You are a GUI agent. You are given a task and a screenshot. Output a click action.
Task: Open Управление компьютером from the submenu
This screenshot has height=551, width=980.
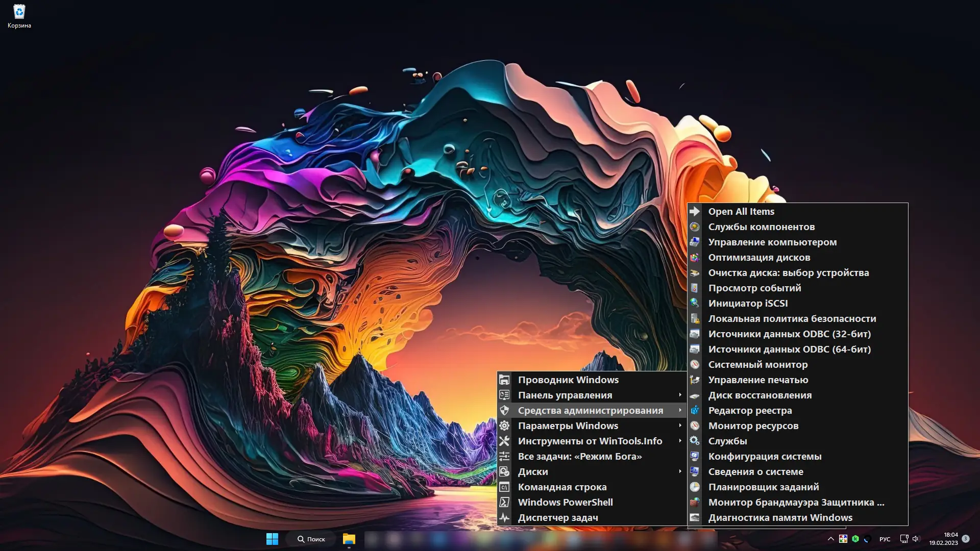click(772, 242)
